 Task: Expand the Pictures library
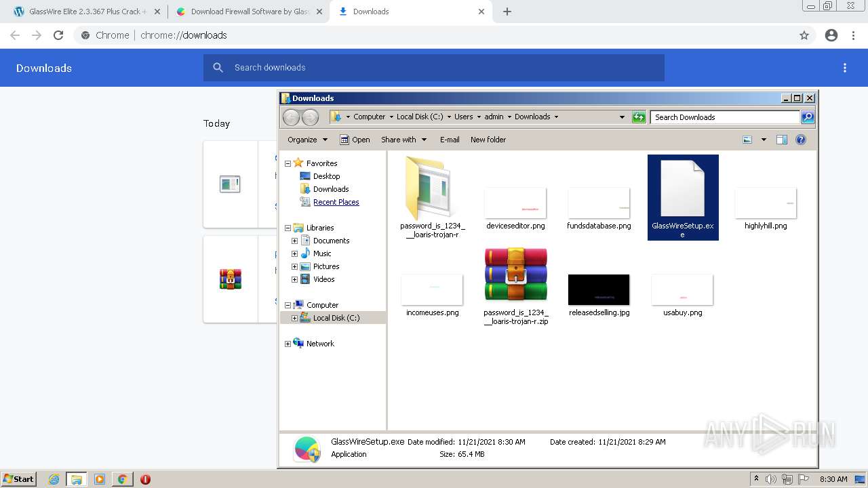pos(294,266)
